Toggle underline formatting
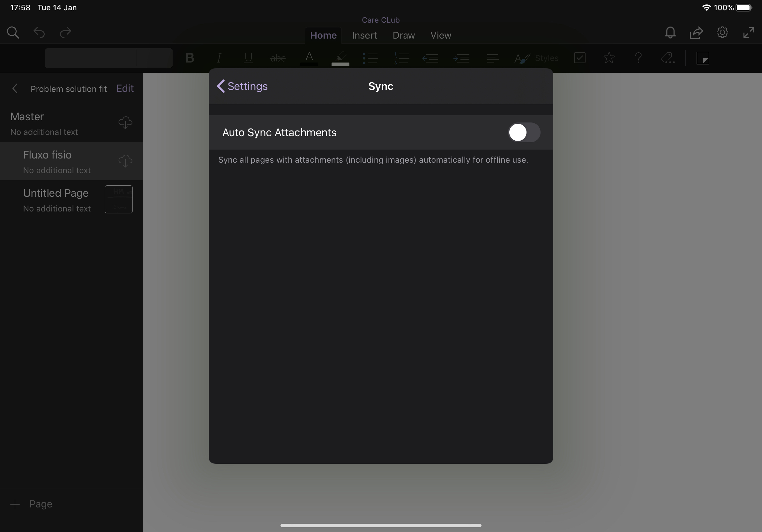Screen dimensions: 762x532 [248, 58]
